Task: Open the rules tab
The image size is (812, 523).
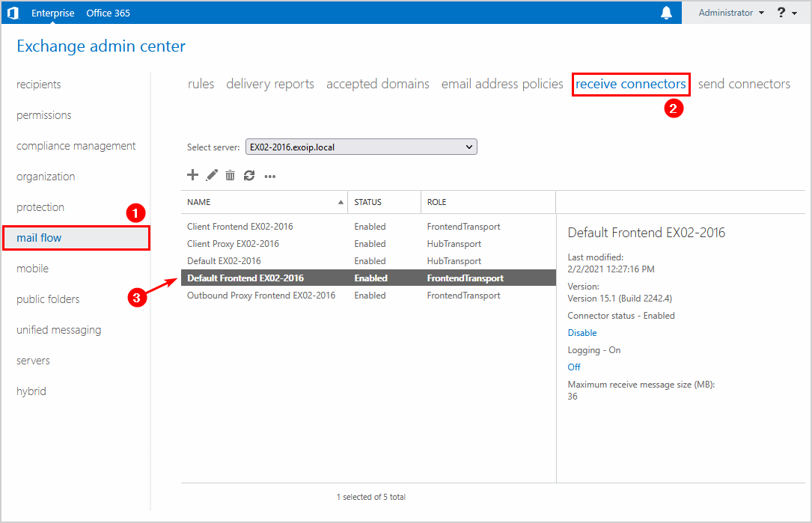Action: (x=201, y=84)
